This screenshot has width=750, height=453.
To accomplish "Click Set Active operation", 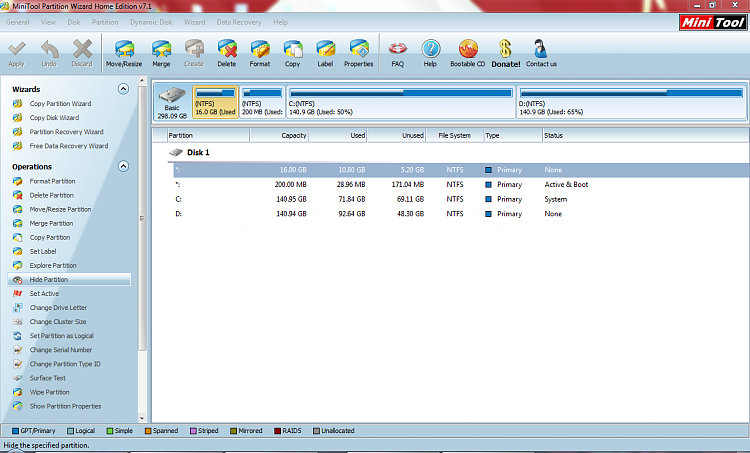I will click(44, 294).
